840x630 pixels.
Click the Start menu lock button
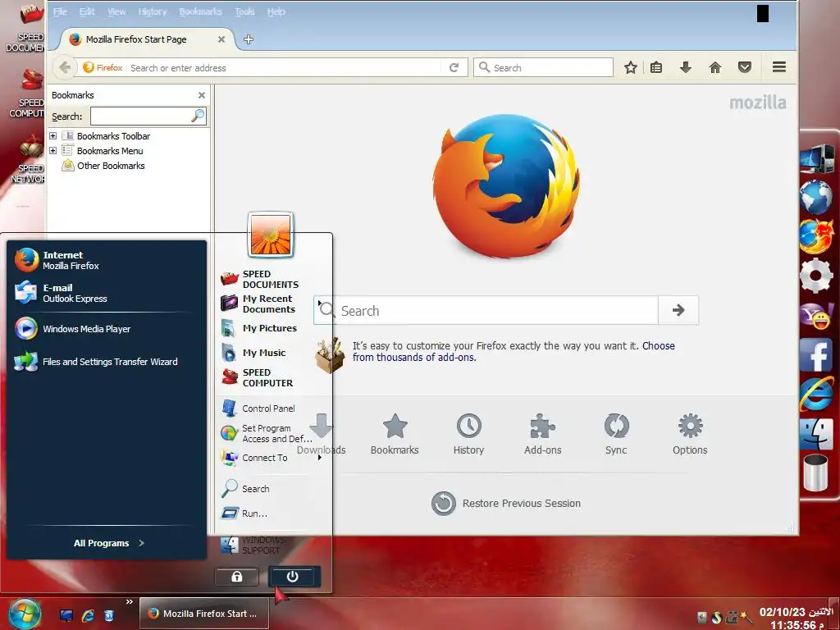pyautogui.click(x=237, y=577)
